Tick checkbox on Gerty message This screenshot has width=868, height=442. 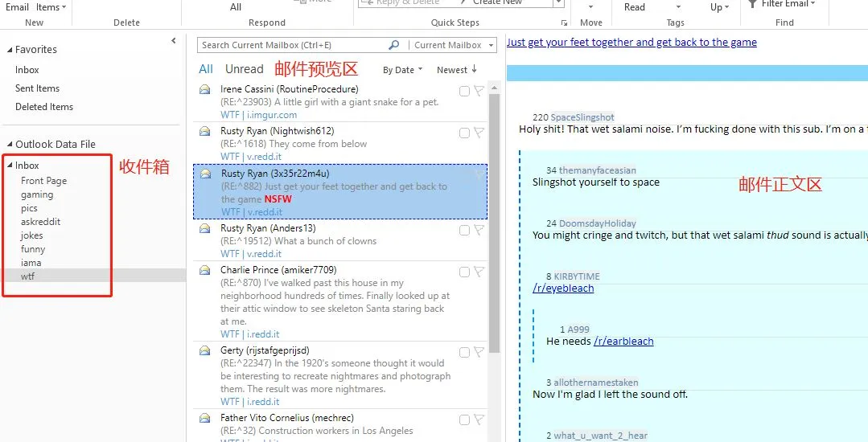[x=464, y=352]
